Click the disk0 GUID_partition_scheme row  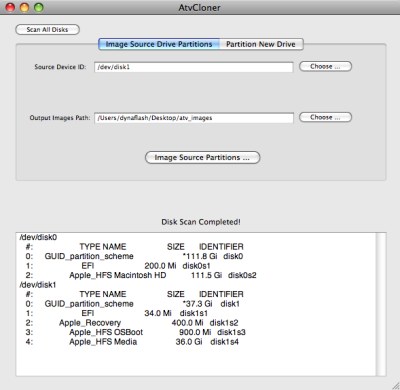[x=135, y=256]
